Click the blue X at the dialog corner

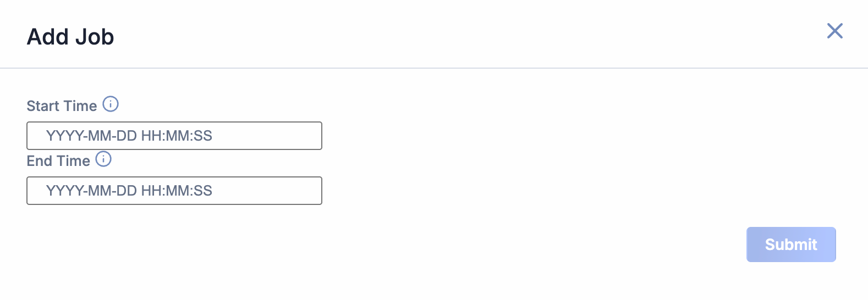pyautogui.click(x=834, y=31)
